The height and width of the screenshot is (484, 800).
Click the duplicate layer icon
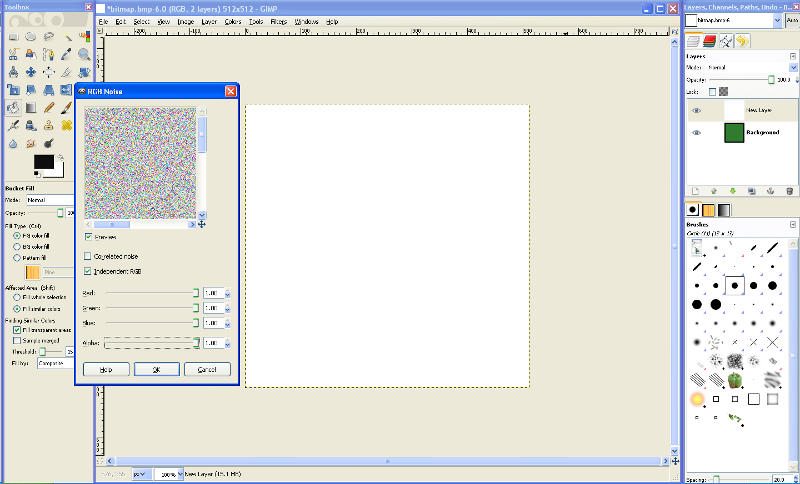point(752,191)
